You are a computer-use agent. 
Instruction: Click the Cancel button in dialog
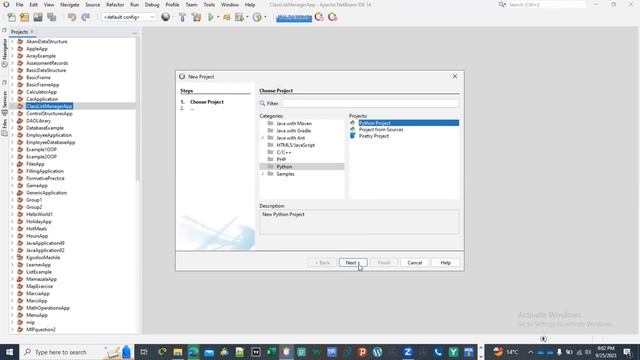click(x=414, y=262)
